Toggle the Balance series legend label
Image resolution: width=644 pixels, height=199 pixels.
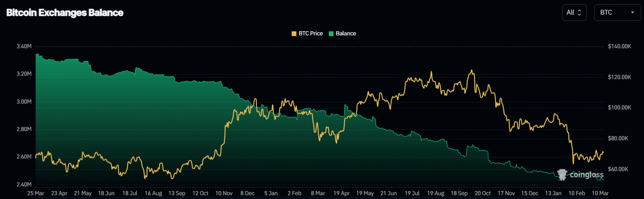(x=346, y=33)
